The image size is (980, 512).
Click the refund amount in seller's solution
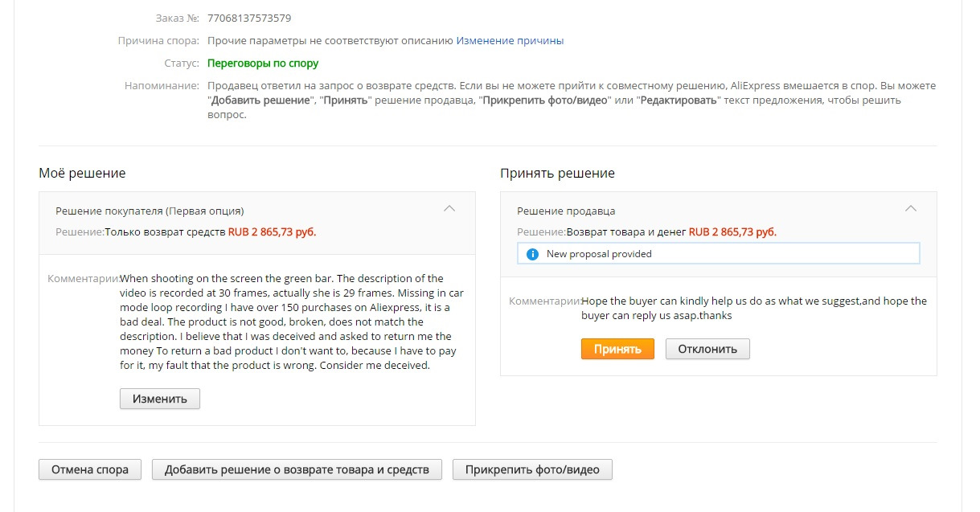pos(732,231)
